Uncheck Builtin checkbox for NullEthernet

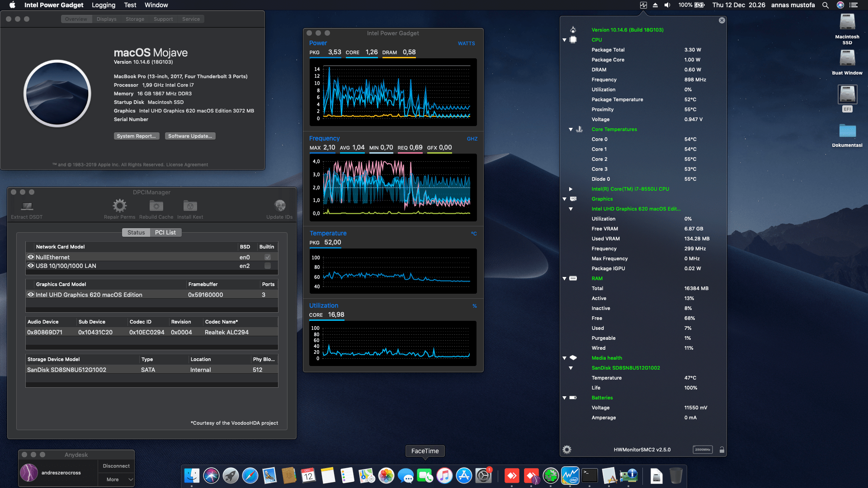click(x=267, y=257)
